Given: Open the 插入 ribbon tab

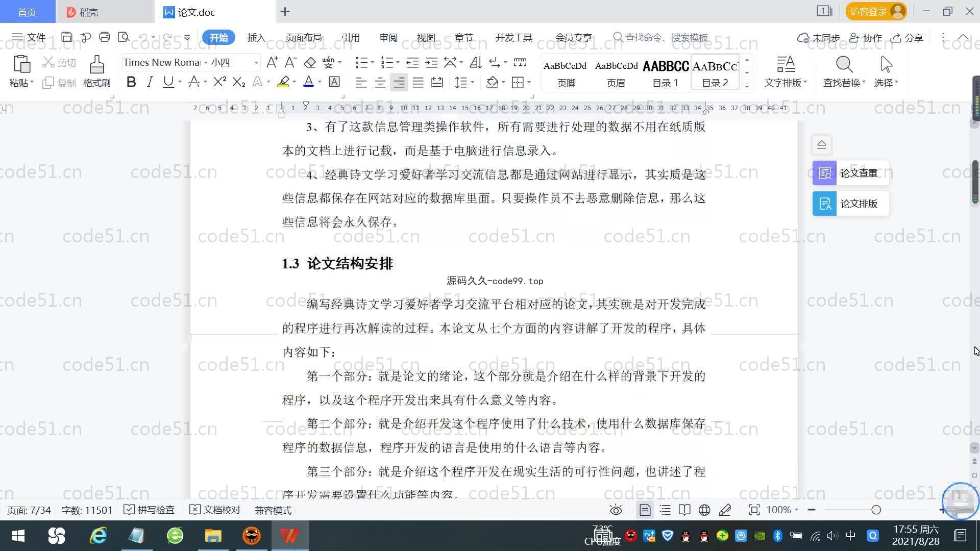Looking at the screenshot, I should click(256, 37).
